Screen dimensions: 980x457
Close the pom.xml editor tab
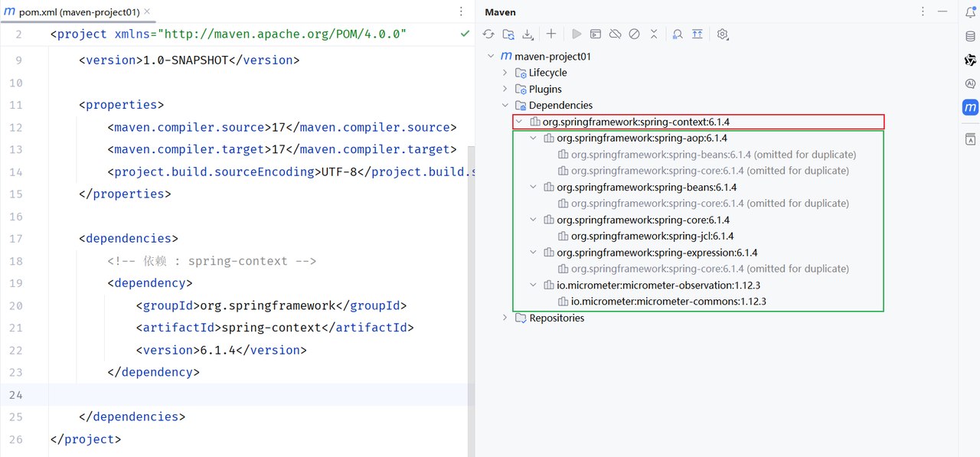(x=147, y=12)
